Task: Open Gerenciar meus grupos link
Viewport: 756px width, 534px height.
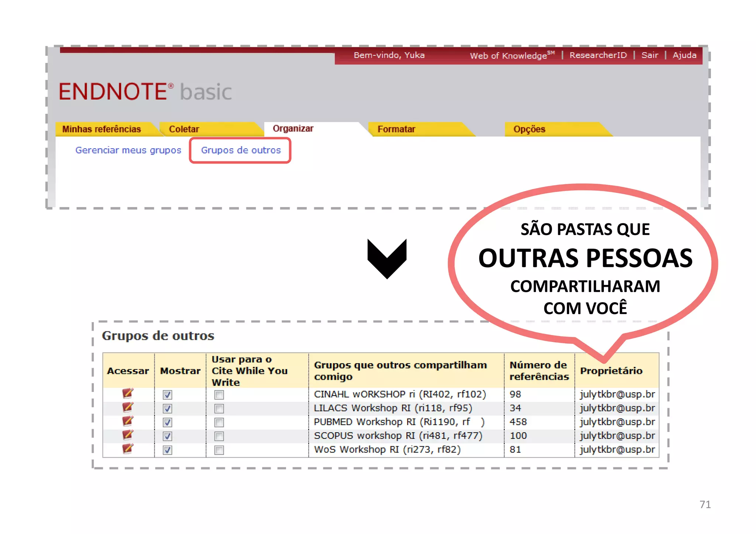Action: 128,150
